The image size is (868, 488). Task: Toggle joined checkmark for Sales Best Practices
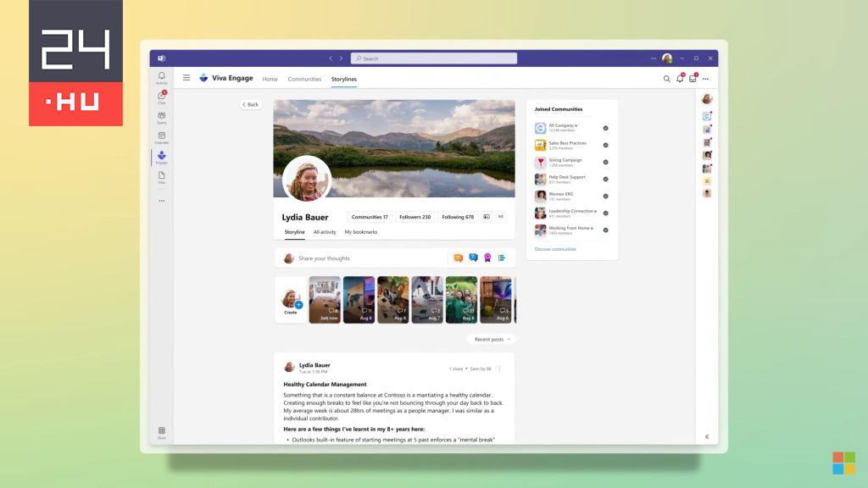coord(605,146)
